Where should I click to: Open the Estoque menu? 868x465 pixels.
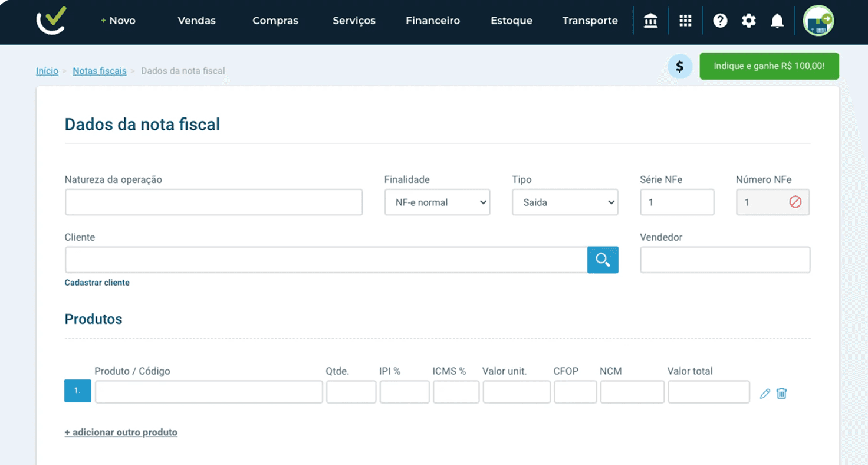(x=511, y=21)
